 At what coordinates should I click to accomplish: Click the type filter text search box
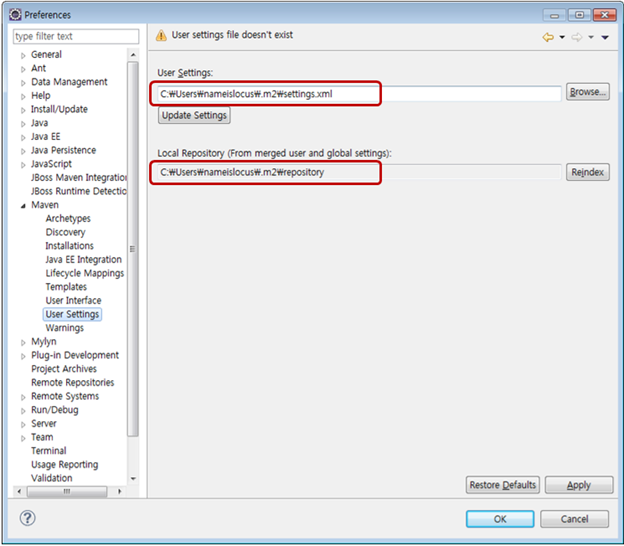(x=75, y=37)
